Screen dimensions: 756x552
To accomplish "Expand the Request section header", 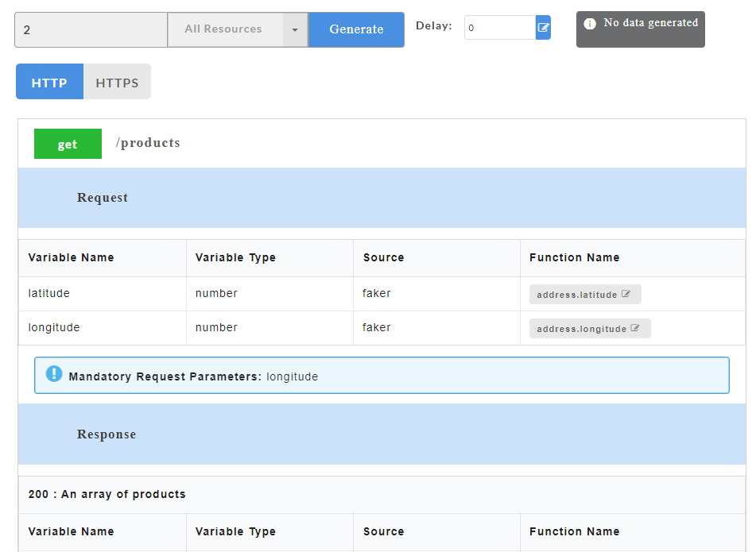I will click(382, 198).
